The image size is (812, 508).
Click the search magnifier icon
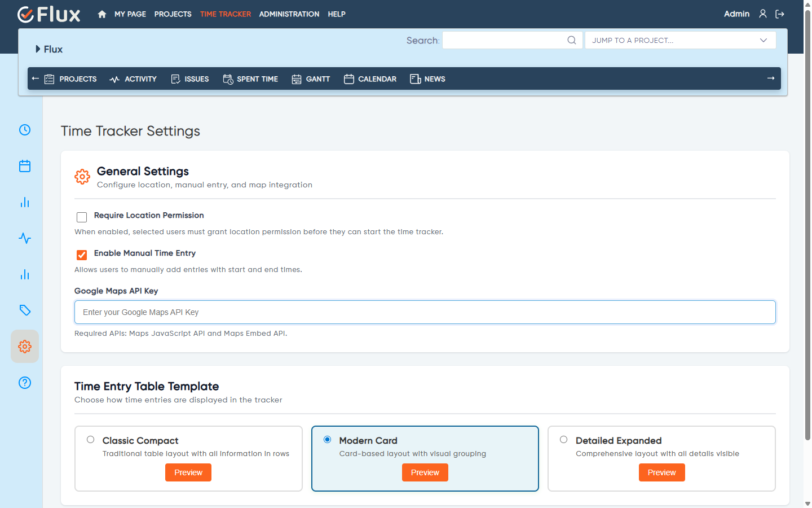(572, 40)
